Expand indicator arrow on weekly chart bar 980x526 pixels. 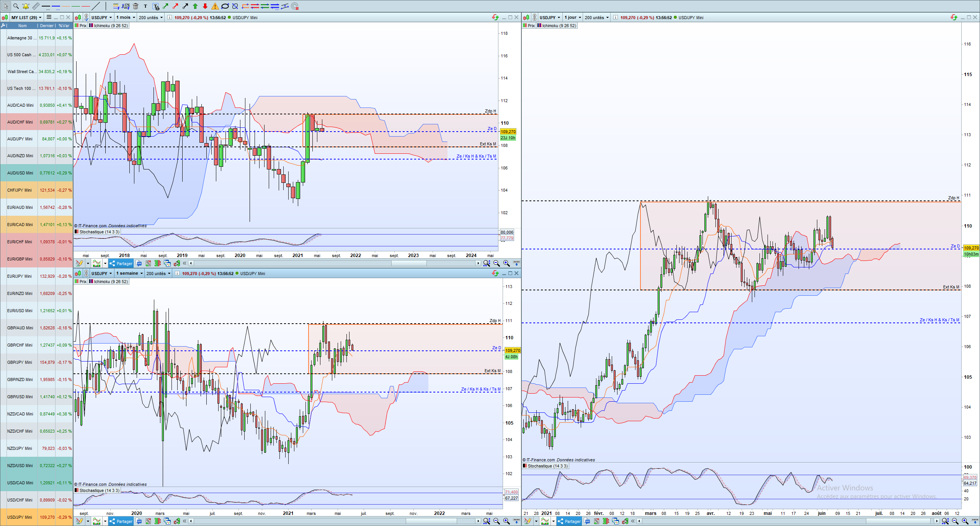[105, 521]
